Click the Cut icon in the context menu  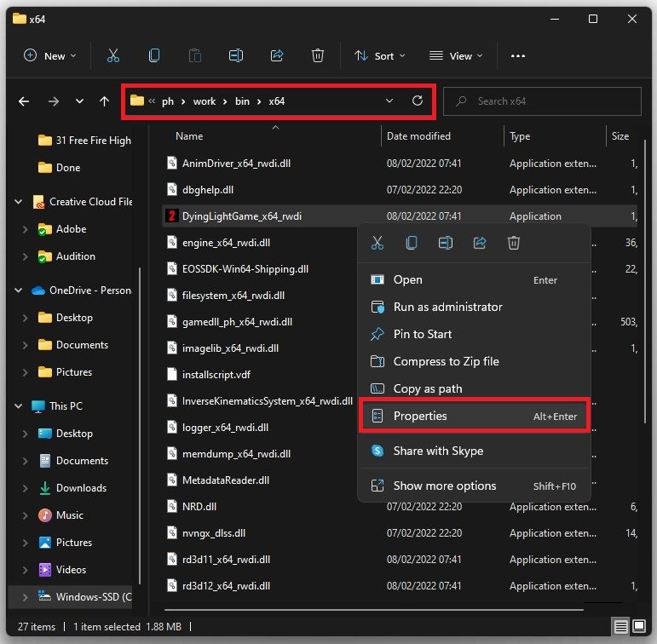377,243
